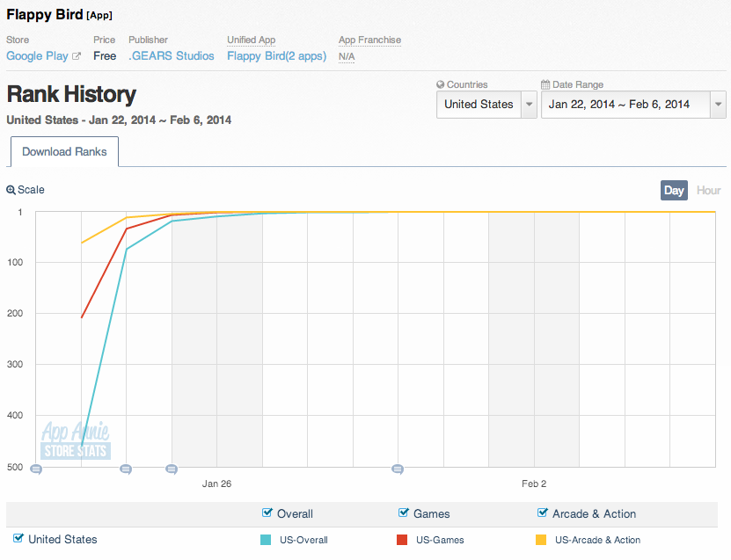Open the comment marker under the second gridline

click(126, 469)
